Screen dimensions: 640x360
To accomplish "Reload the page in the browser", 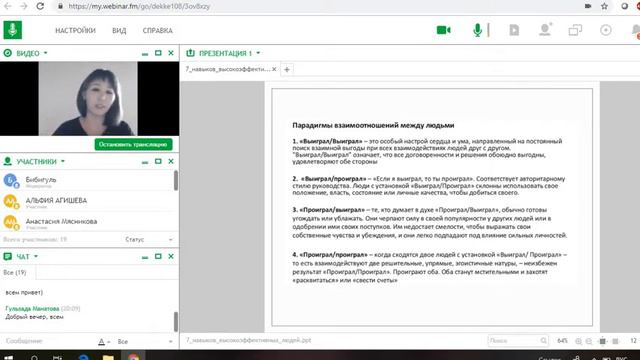I will [40, 6].
